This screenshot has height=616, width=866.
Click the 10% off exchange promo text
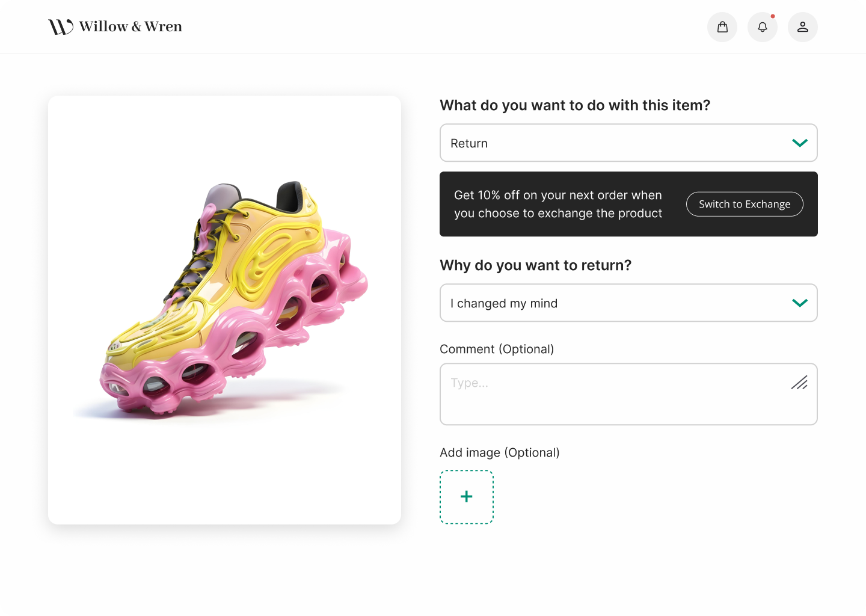click(558, 205)
